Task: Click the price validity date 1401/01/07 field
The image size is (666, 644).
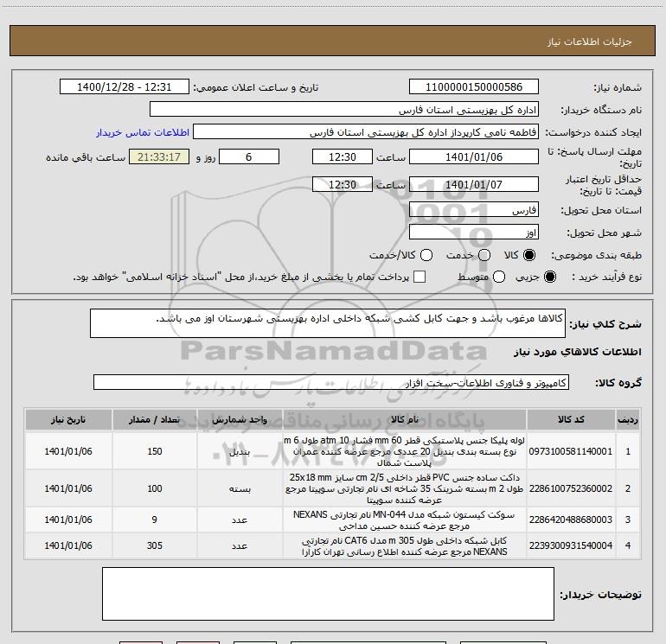Action: coord(474,184)
